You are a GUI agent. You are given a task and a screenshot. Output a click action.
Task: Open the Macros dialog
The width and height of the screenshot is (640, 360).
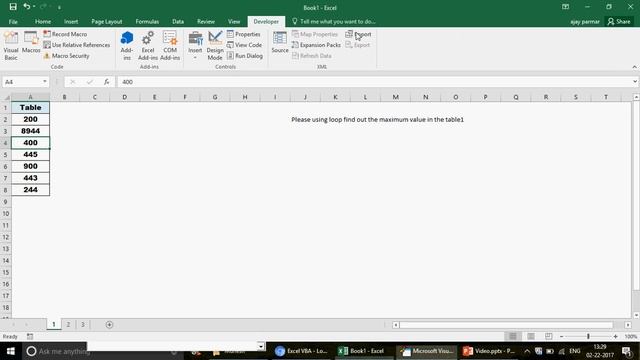pos(31,42)
